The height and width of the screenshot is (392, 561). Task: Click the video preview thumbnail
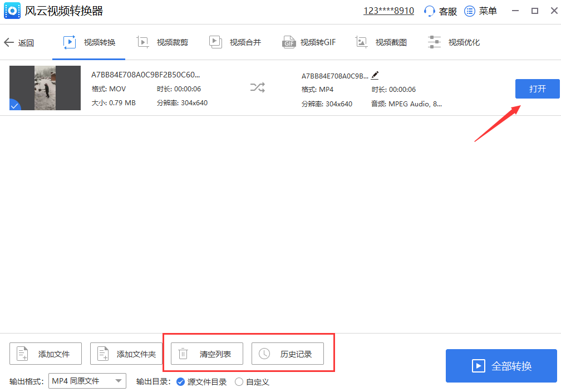click(x=45, y=88)
